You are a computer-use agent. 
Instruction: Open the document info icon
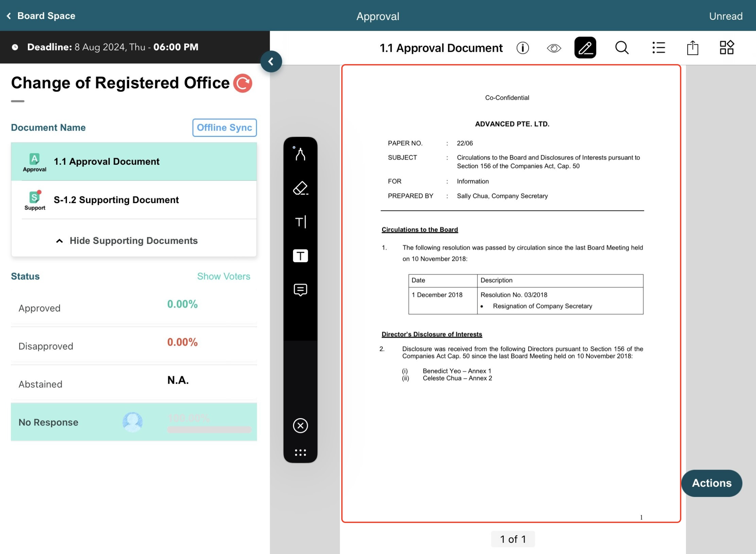pos(523,48)
